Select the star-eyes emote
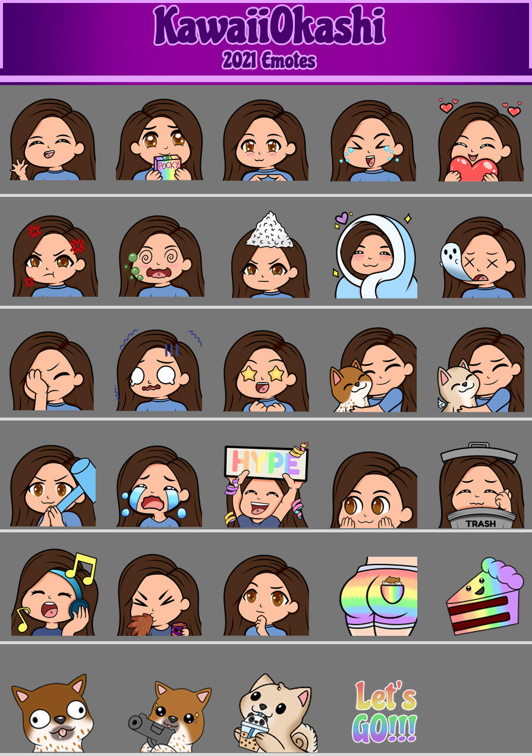 coord(266,372)
